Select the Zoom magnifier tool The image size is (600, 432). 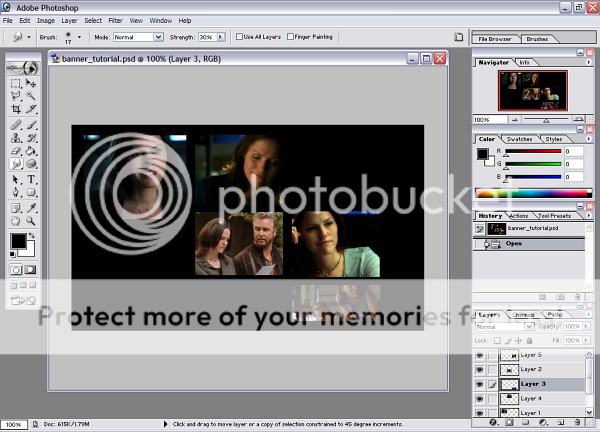[x=31, y=220]
